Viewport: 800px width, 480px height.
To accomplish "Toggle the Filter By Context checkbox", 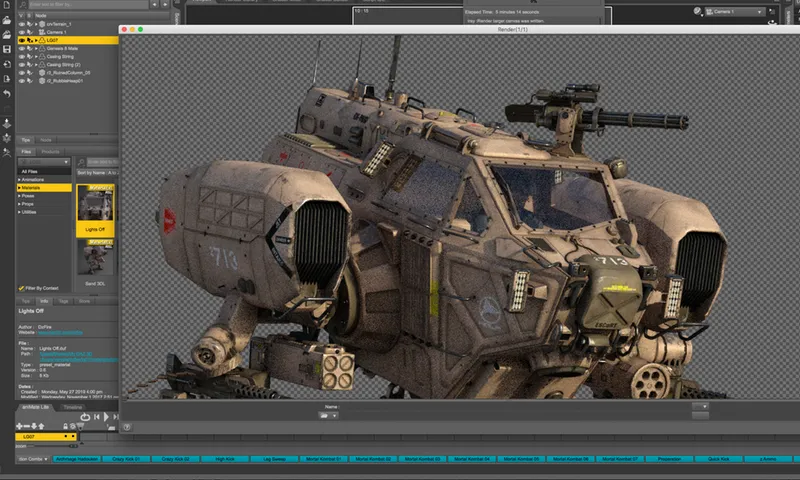I will click(x=21, y=288).
